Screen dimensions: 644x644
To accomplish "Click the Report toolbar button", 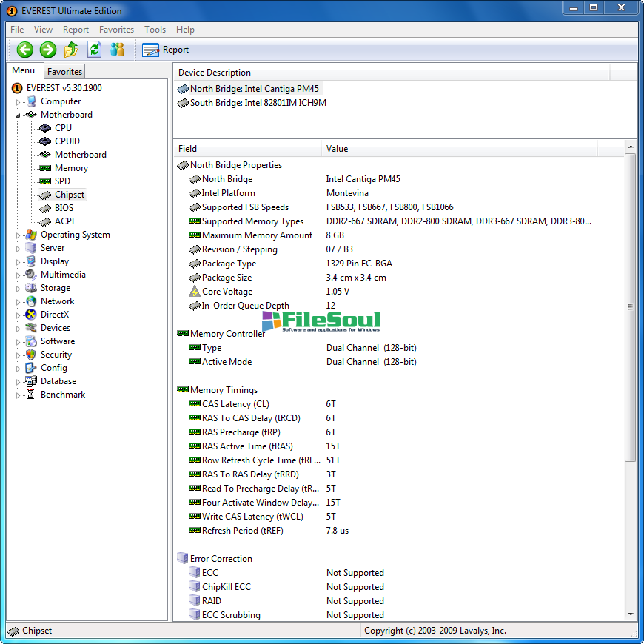I will point(166,50).
